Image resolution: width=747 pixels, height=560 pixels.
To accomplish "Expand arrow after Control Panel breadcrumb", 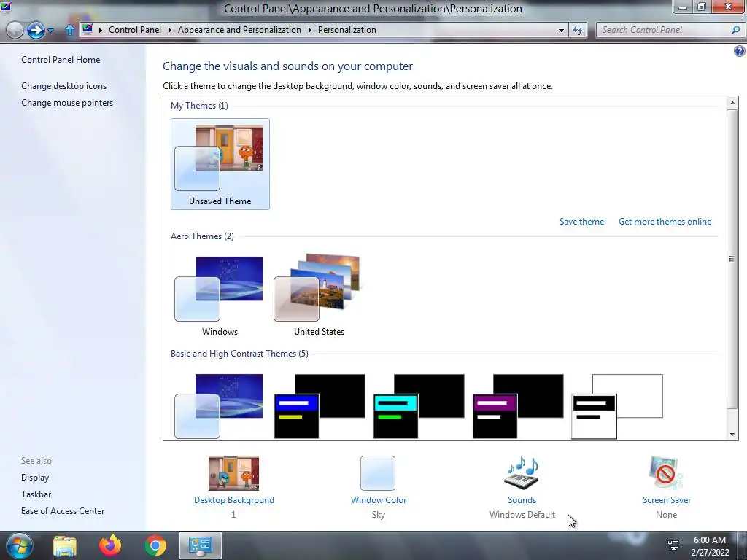I will (169, 30).
